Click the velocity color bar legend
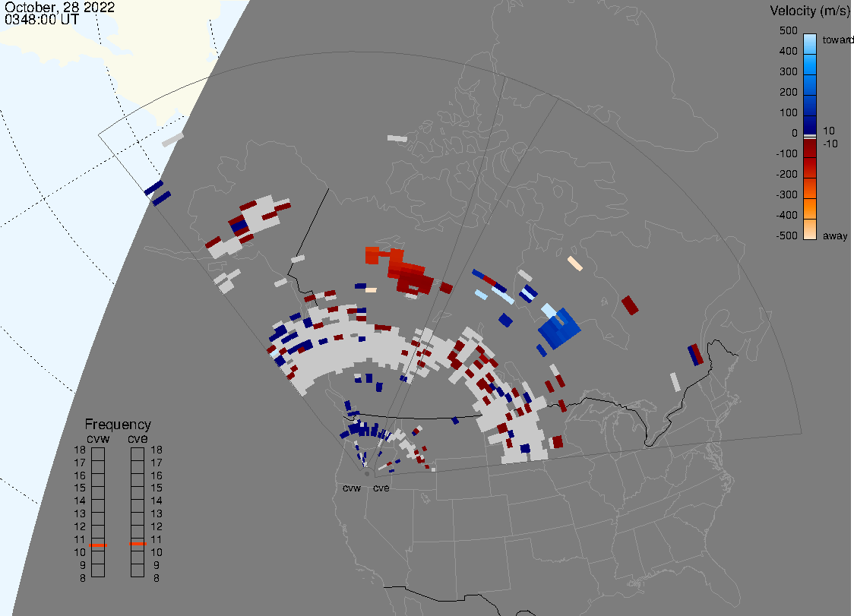Screen dimensions: 854x616 810,137
